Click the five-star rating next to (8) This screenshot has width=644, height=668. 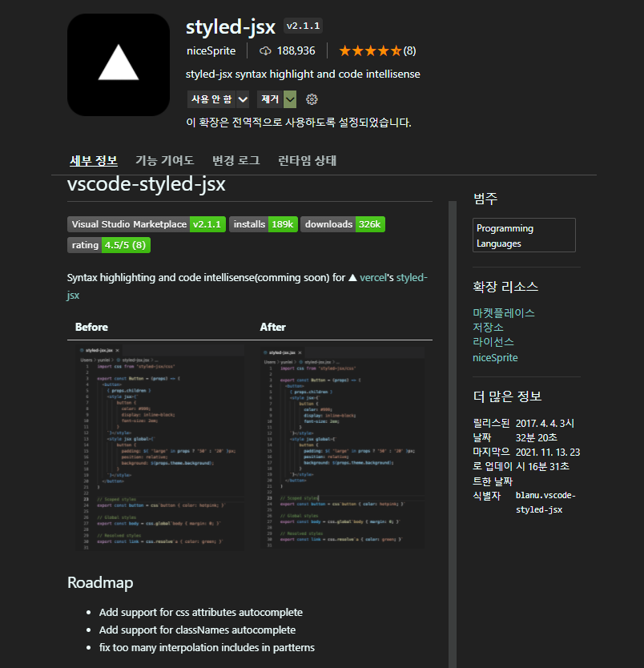(x=372, y=50)
